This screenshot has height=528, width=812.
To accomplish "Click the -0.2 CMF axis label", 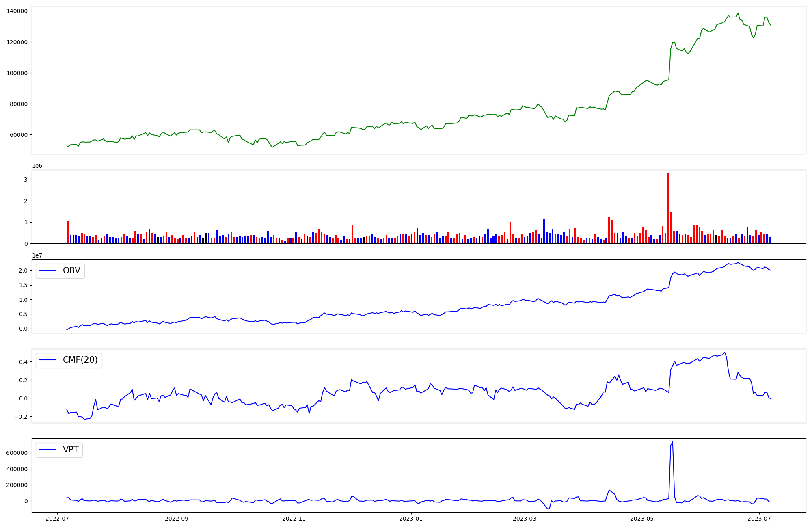I will [x=21, y=417].
